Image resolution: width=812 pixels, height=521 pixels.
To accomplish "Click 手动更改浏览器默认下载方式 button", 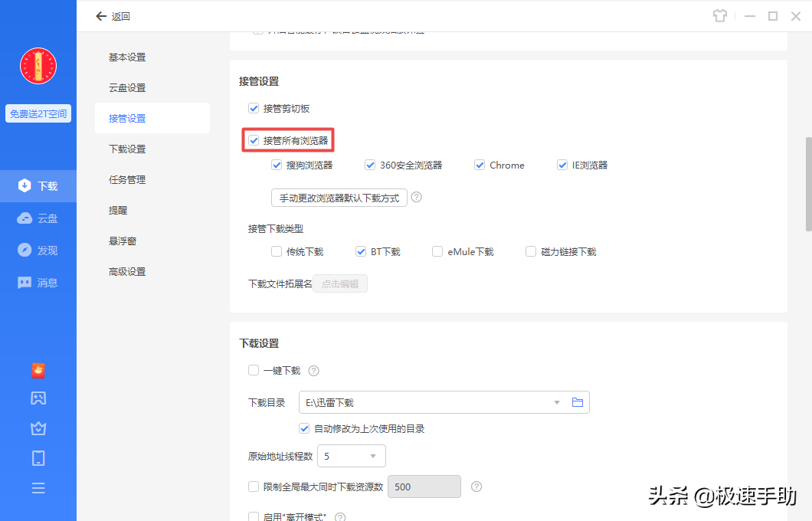I will (339, 197).
